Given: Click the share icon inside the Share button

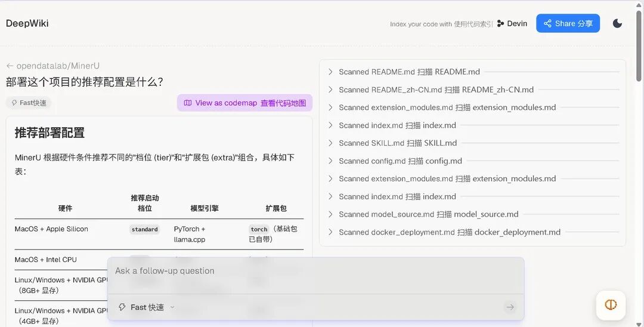Looking at the screenshot, I should click(547, 23).
